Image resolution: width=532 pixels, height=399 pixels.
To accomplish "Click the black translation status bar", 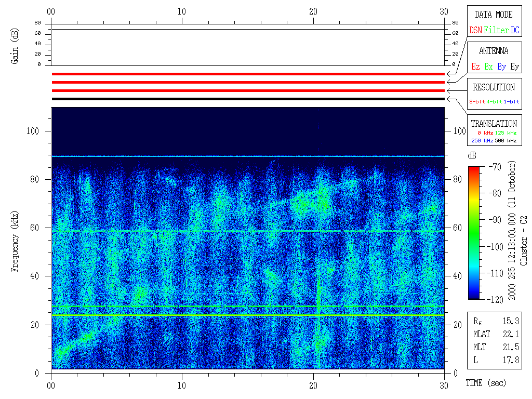I will click(x=248, y=99).
